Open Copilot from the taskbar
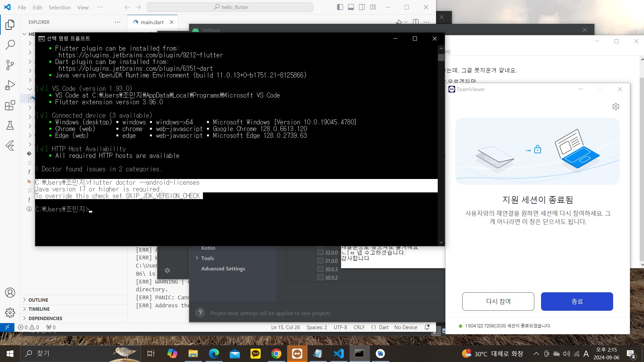 (172, 354)
